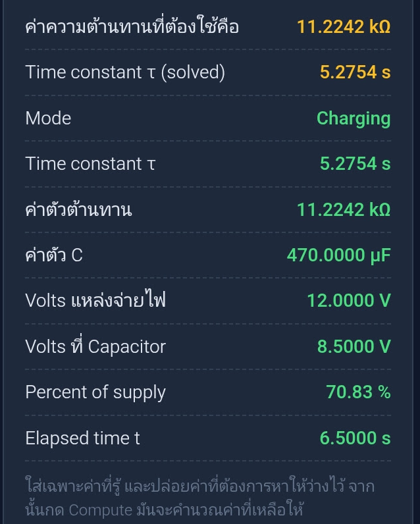Click the ค่าตัวต้านทาน row label
Viewport: 420px width, 524px height.
pyautogui.click(x=78, y=209)
